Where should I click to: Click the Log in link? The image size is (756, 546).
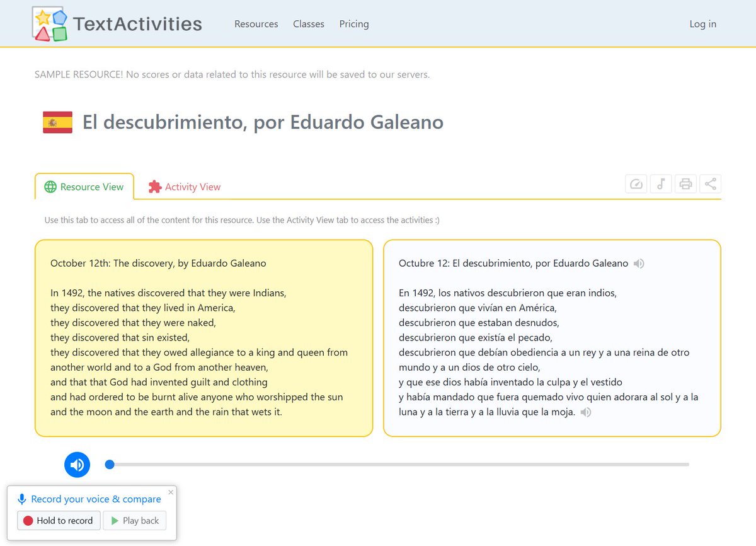point(703,24)
